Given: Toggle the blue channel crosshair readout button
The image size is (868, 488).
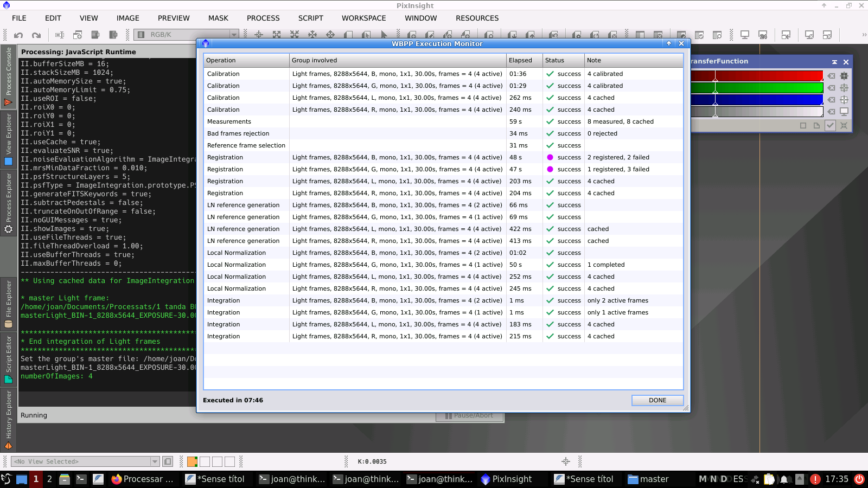Looking at the screenshot, I should click(x=844, y=100).
